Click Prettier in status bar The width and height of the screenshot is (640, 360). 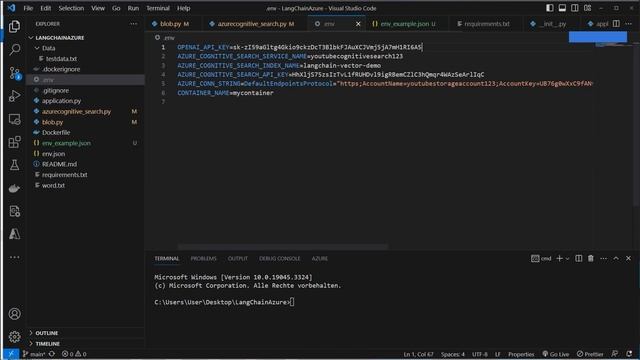tap(590, 354)
